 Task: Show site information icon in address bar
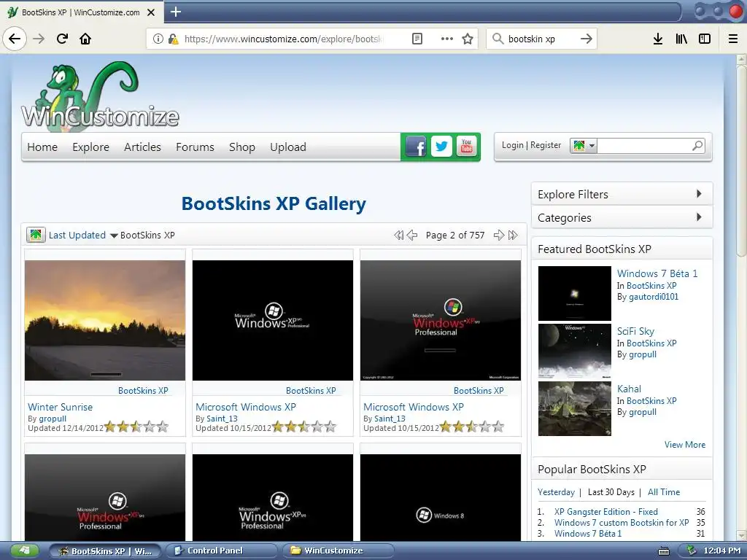158,39
